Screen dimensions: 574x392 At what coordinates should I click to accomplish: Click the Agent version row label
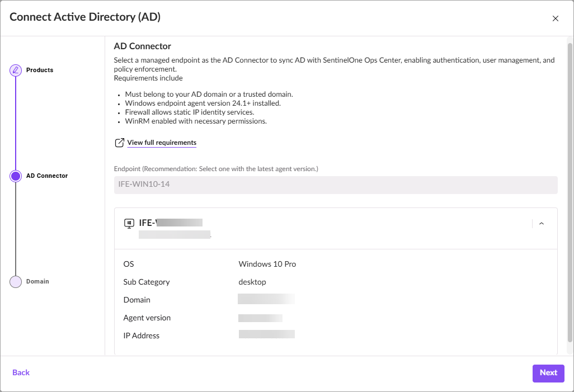coord(147,318)
